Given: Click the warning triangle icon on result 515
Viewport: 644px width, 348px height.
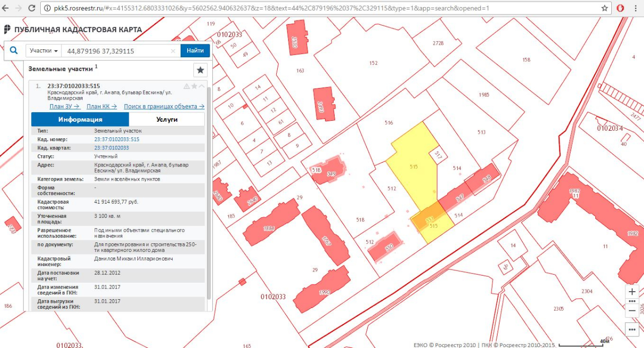Looking at the screenshot, I should click(187, 86).
